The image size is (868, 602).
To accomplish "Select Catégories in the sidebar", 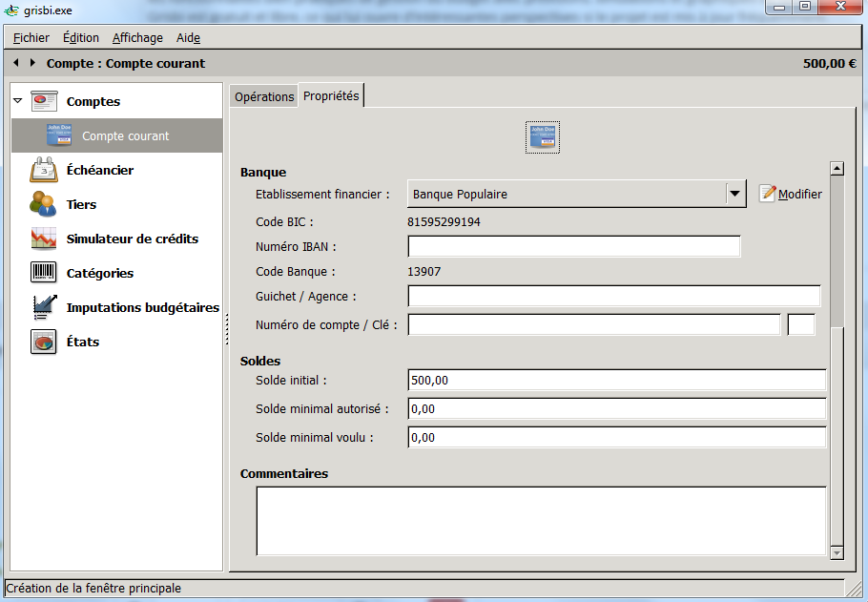I will pyautogui.click(x=99, y=273).
